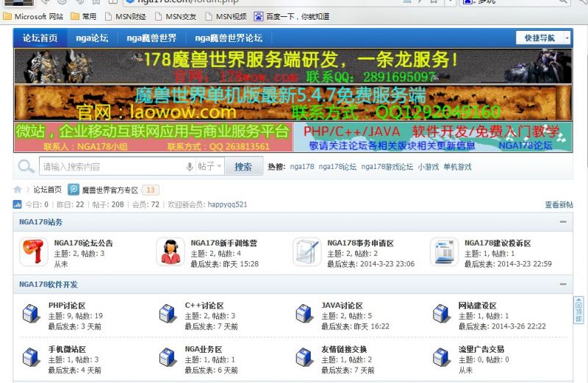This screenshot has width=588, height=383.
Task: Click the 魔兽世界官方专区 chat bubble icon
Action: pyautogui.click(x=73, y=190)
